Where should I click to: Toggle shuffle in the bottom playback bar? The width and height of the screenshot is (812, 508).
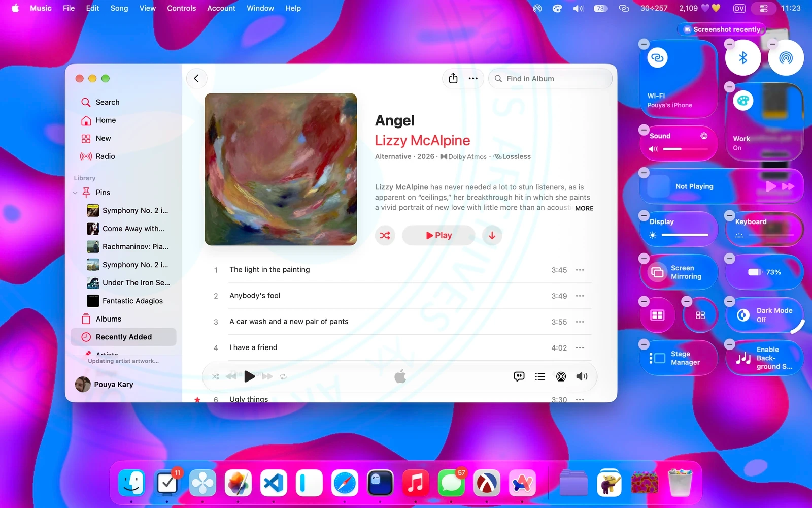pos(215,376)
